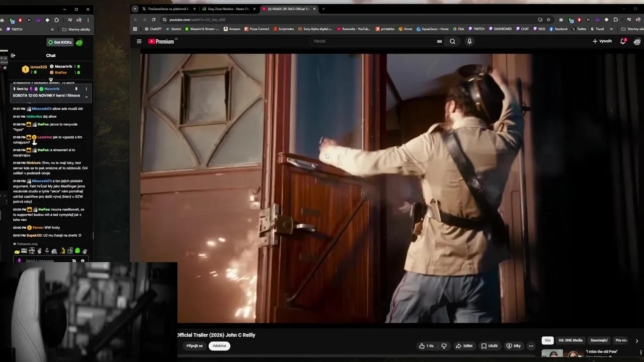Image resolution: width=644 pixels, height=362 pixels.
Task: Click the YouTube search magnifier button
Action: (452, 41)
